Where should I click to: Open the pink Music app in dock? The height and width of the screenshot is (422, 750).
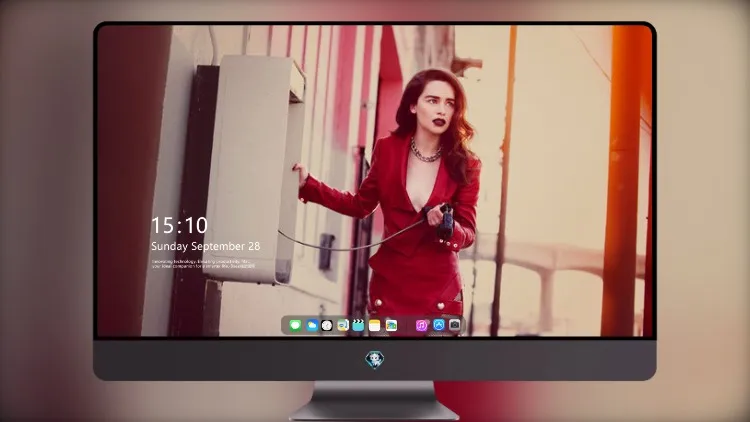[x=421, y=325]
